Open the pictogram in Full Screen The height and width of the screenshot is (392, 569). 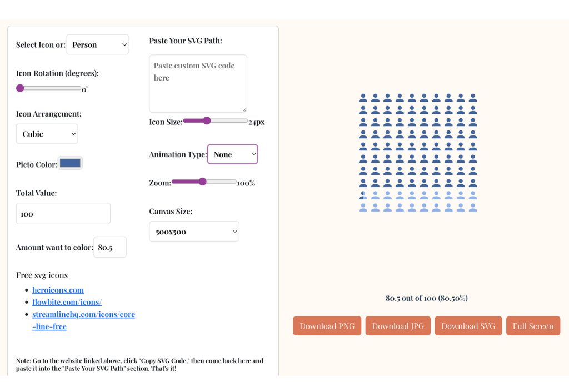point(533,325)
